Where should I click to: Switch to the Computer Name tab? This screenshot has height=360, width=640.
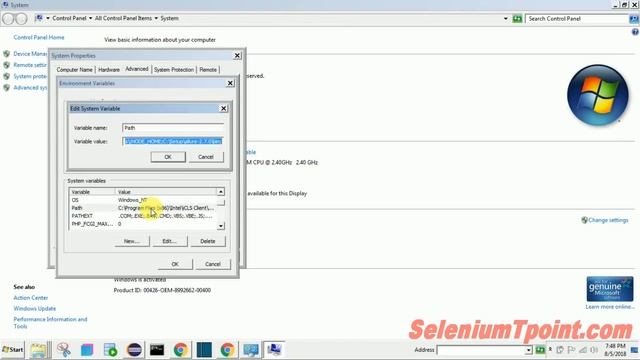[x=74, y=70]
